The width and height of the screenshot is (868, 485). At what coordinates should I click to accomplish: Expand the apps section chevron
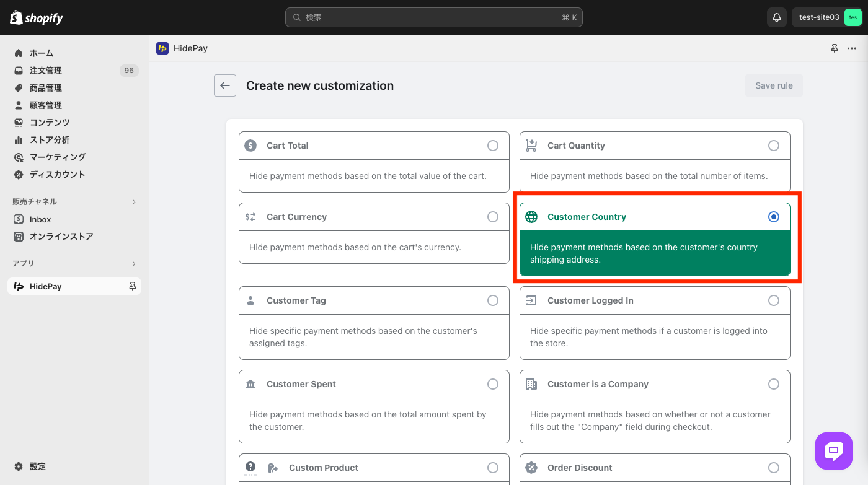point(134,264)
